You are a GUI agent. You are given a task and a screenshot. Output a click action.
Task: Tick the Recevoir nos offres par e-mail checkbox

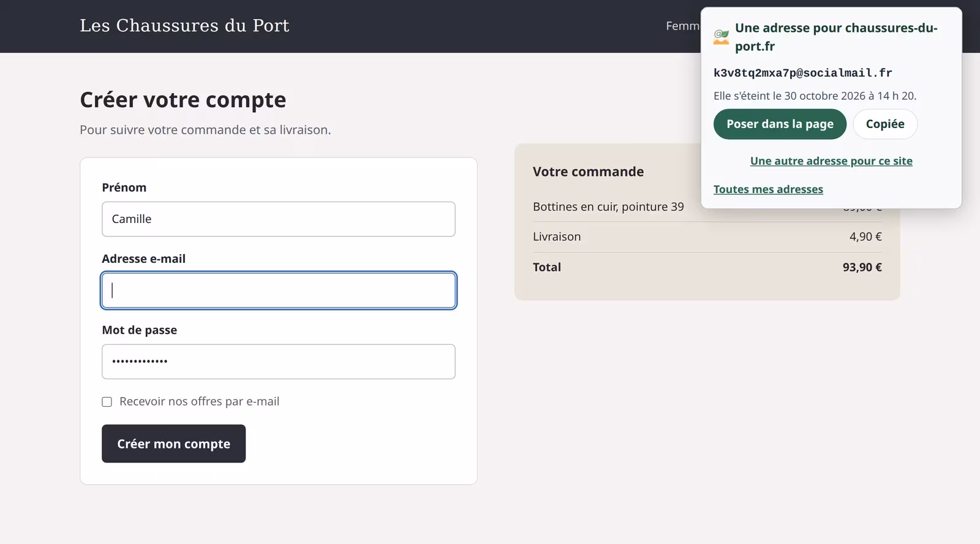107,402
